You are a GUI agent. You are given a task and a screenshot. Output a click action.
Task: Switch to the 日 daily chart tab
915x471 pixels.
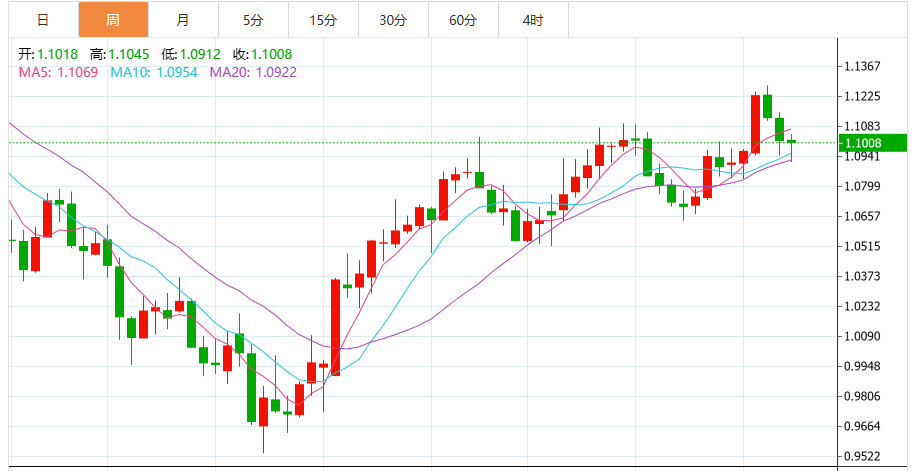tap(43, 20)
